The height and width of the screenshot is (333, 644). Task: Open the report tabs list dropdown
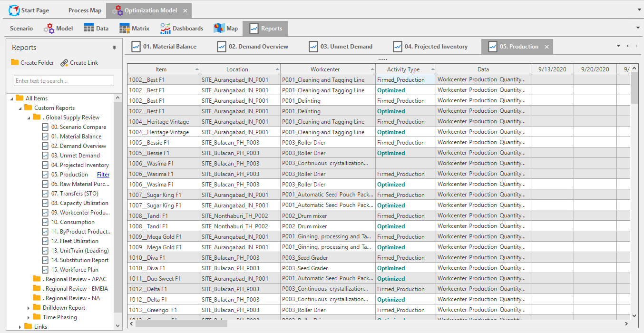(x=619, y=46)
